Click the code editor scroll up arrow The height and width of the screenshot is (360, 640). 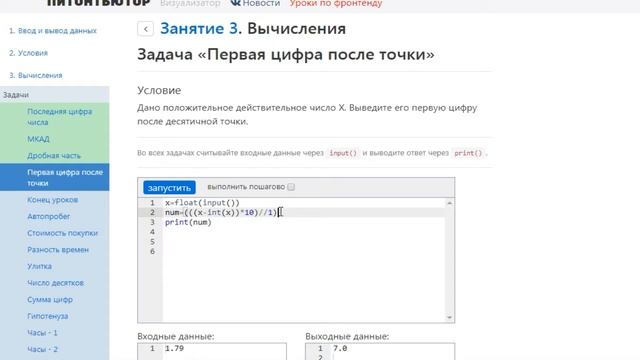pos(449,203)
